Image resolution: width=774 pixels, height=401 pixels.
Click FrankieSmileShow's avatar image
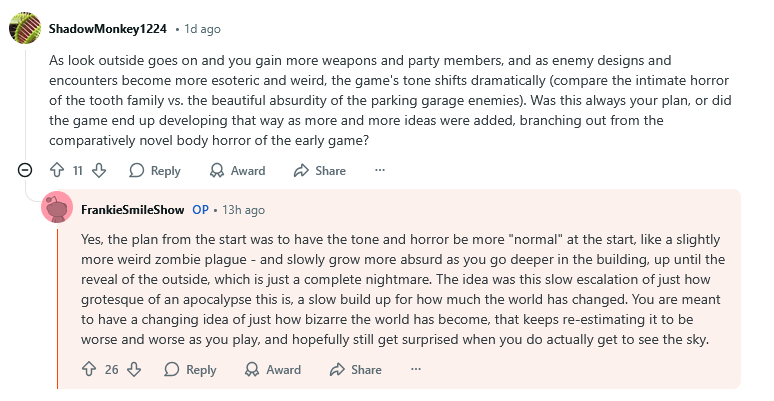pyautogui.click(x=58, y=209)
